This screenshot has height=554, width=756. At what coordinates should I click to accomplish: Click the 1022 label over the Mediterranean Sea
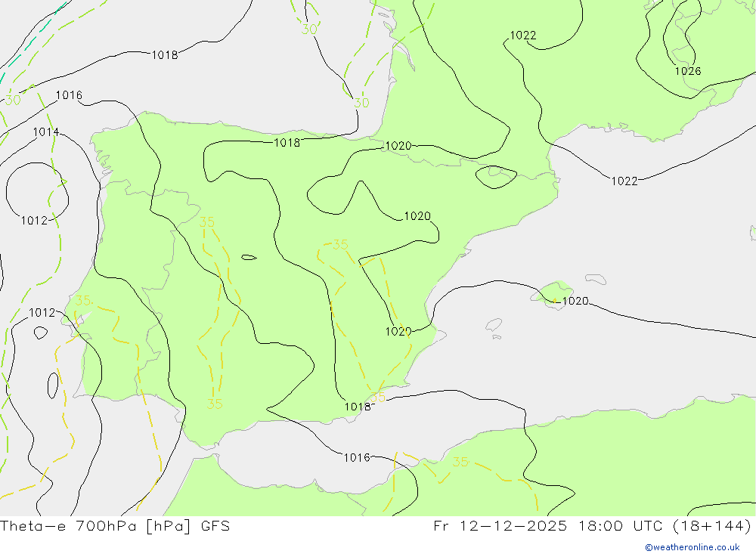point(624,181)
